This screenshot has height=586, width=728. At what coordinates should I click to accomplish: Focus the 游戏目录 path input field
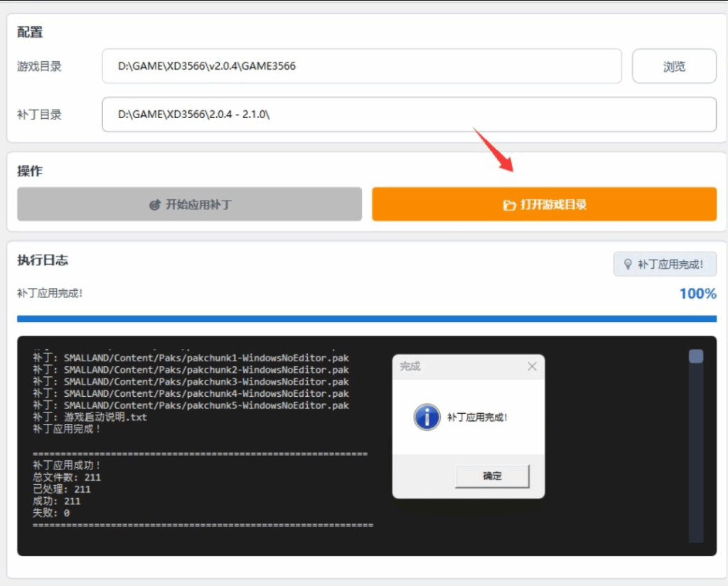pyautogui.click(x=361, y=67)
